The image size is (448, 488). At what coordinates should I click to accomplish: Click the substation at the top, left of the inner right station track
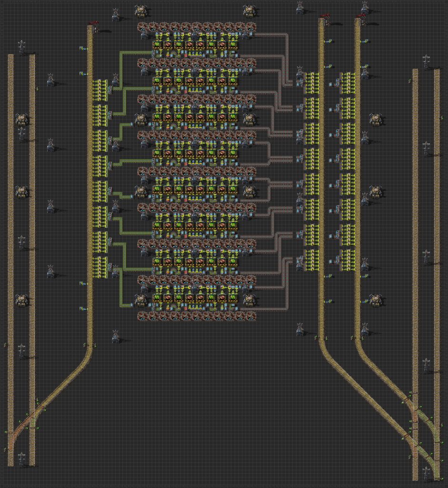click(x=300, y=8)
